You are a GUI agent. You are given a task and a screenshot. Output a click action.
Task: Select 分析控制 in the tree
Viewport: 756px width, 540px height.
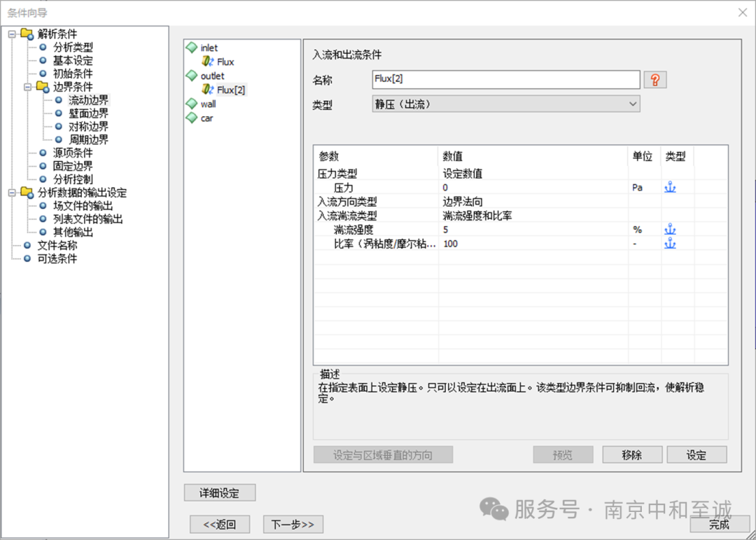point(73,179)
